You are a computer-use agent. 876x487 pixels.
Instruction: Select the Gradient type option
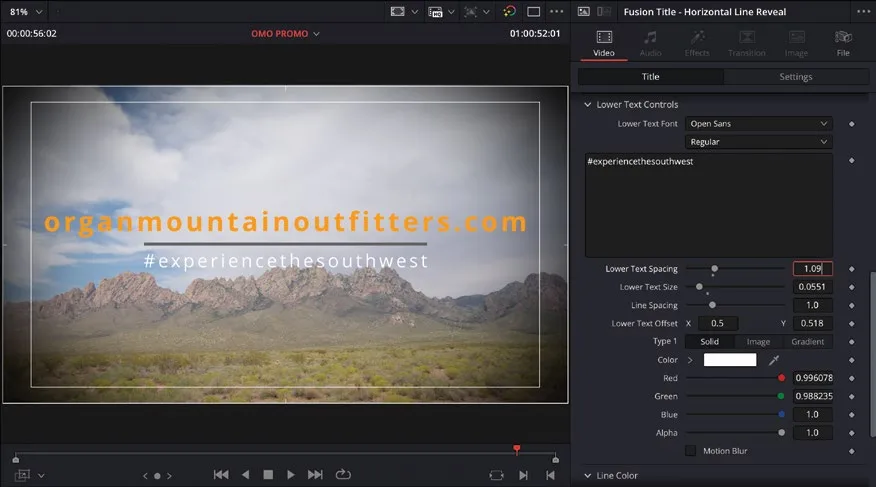click(x=807, y=341)
